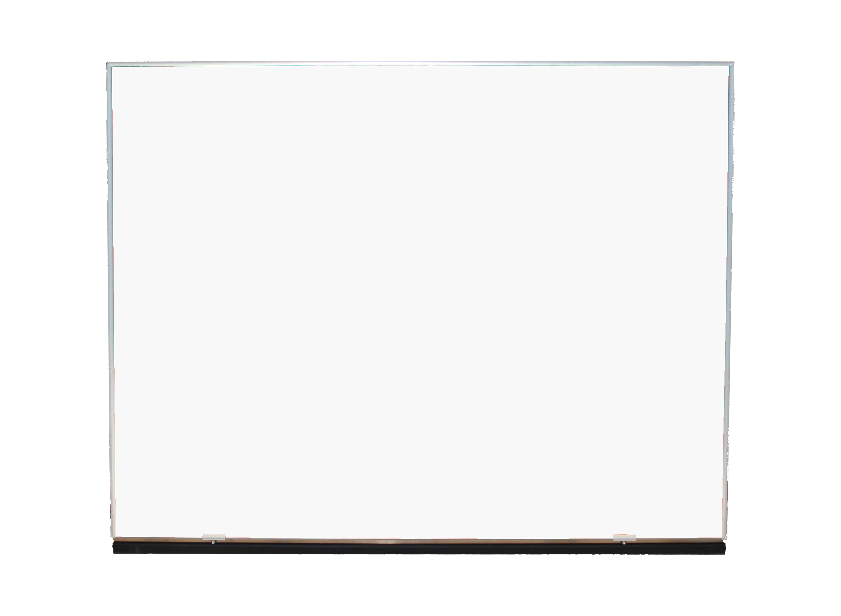This screenshot has width=841, height=616.
Task: Click the left white mounting clip
Action: click(x=214, y=537)
